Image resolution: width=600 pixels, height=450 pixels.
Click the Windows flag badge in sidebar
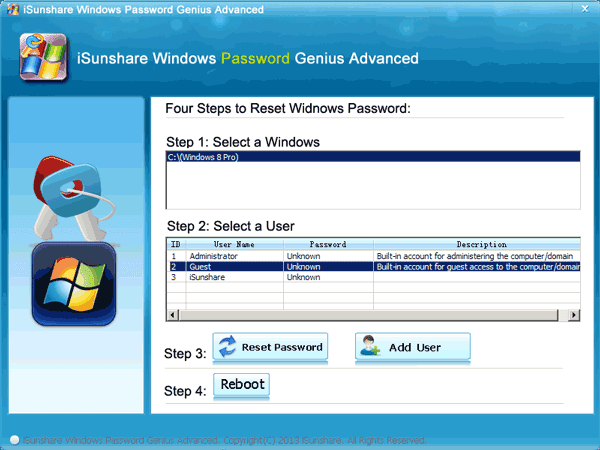point(74,284)
